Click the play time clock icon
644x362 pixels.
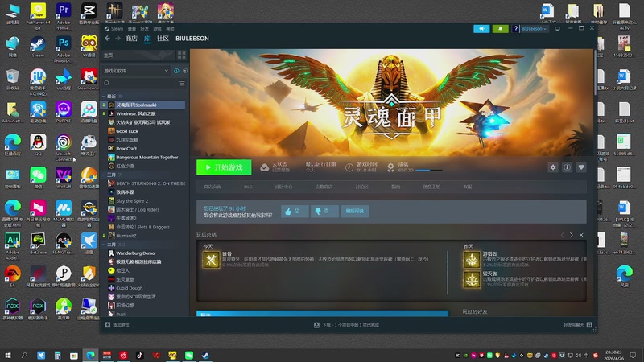(x=349, y=167)
